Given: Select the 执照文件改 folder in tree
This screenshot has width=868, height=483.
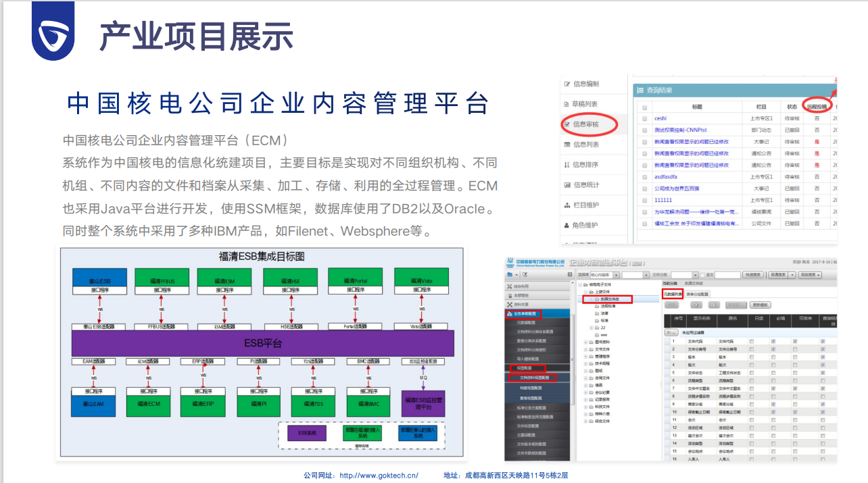Looking at the screenshot, I should [x=610, y=299].
